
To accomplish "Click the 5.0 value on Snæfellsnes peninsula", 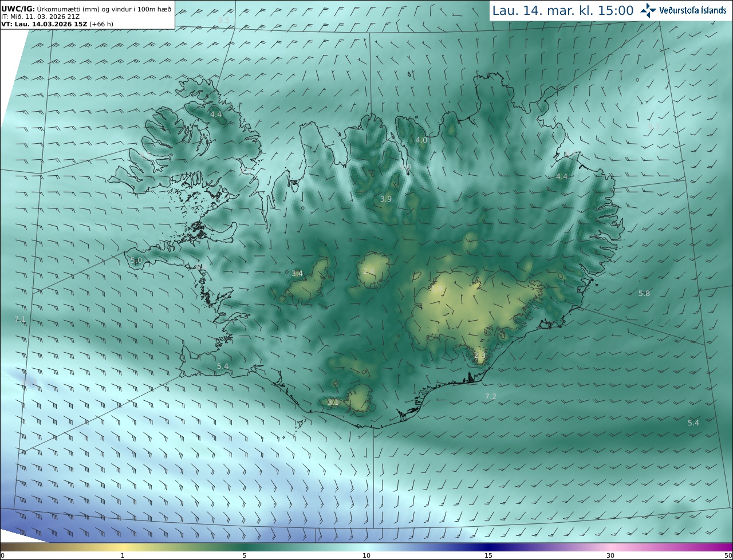I will 136,260.
